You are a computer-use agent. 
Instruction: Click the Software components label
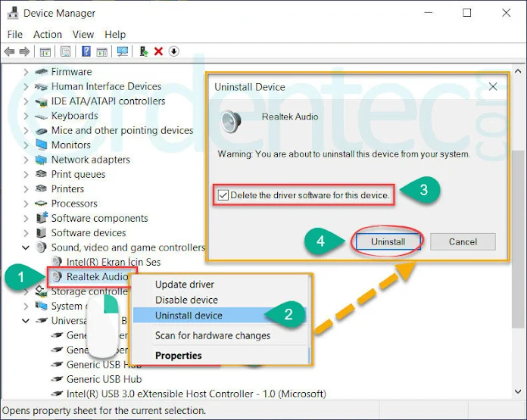coord(99,219)
